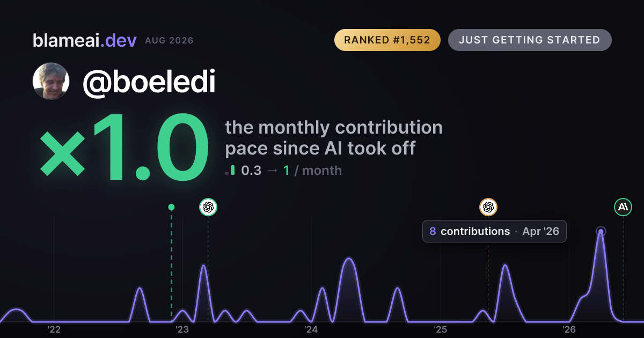Click the green-ringed OpenAI marker icon
Image resolution: width=644 pixels, height=338 pixels.
point(208,207)
